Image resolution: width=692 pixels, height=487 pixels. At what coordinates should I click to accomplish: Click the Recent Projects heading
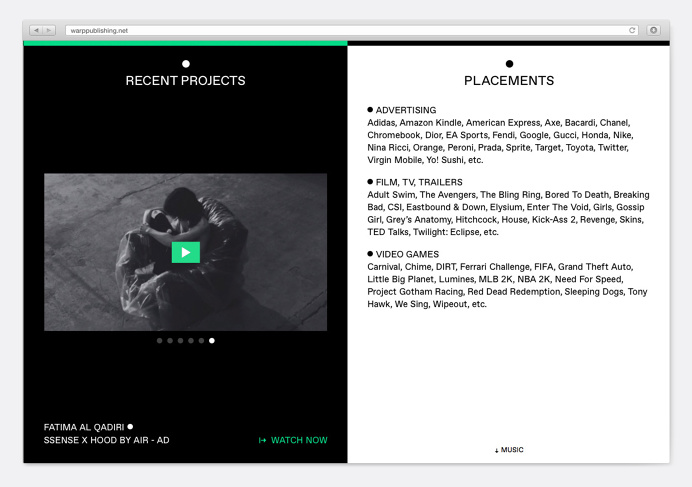pyautogui.click(x=185, y=81)
